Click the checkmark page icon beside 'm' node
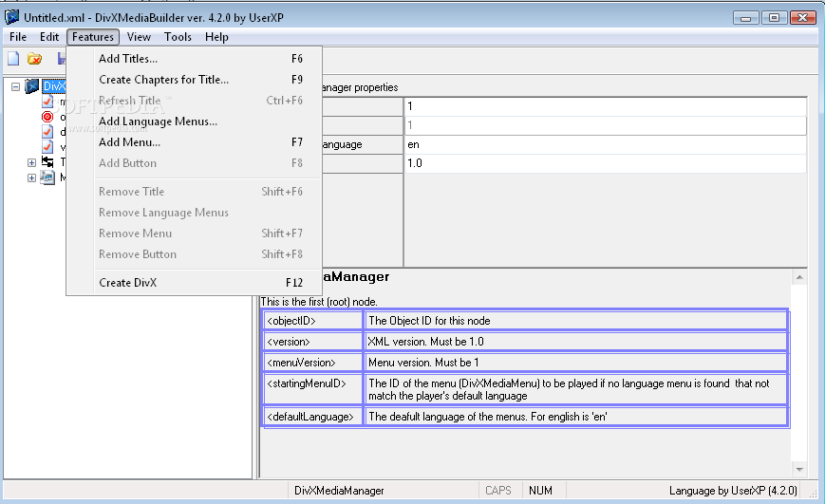 [x=47, y=102]
